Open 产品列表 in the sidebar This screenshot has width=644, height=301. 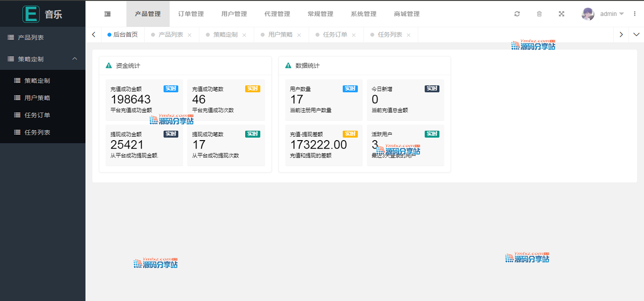click(31, 38)
